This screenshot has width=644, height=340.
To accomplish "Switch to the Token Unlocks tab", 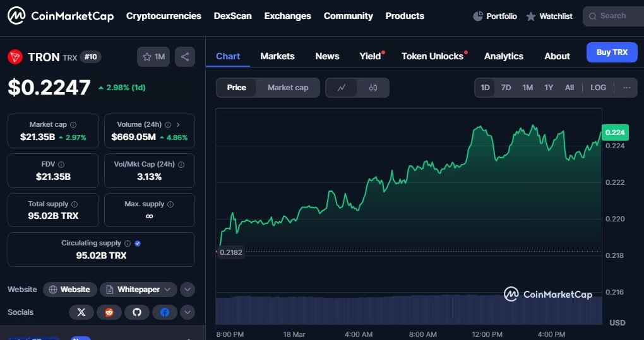I will pos(432,56).
